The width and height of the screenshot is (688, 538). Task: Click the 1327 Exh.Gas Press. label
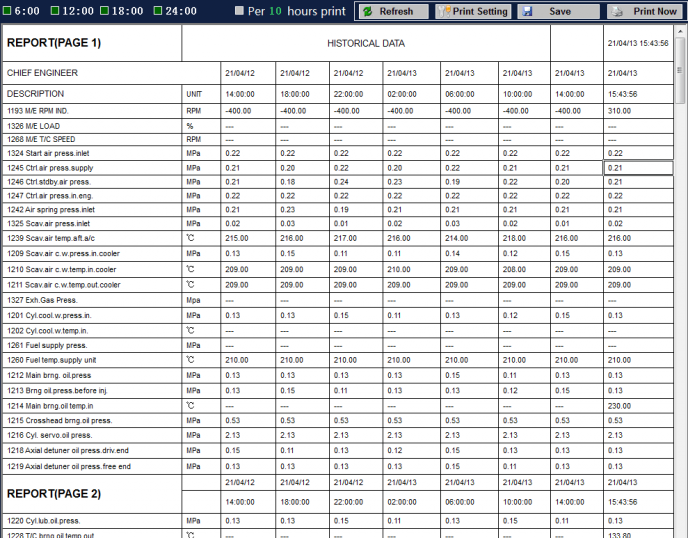click(x=42, y=300)
